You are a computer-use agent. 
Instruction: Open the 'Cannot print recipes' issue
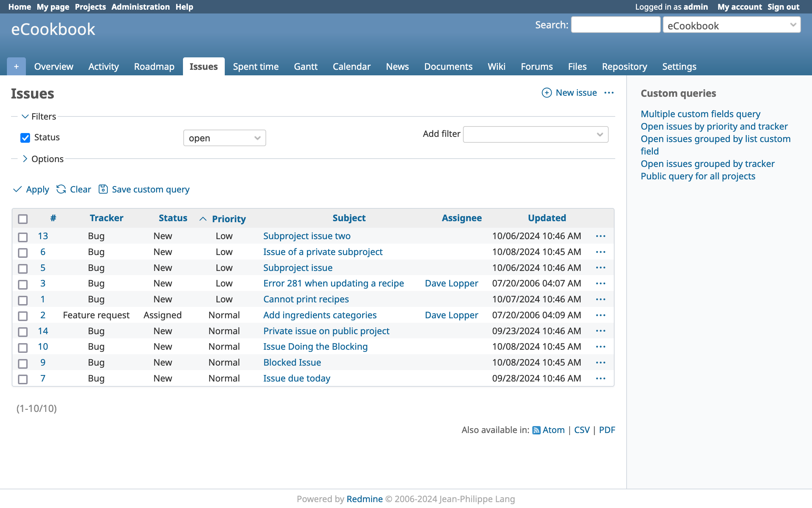tap(306, 299)
